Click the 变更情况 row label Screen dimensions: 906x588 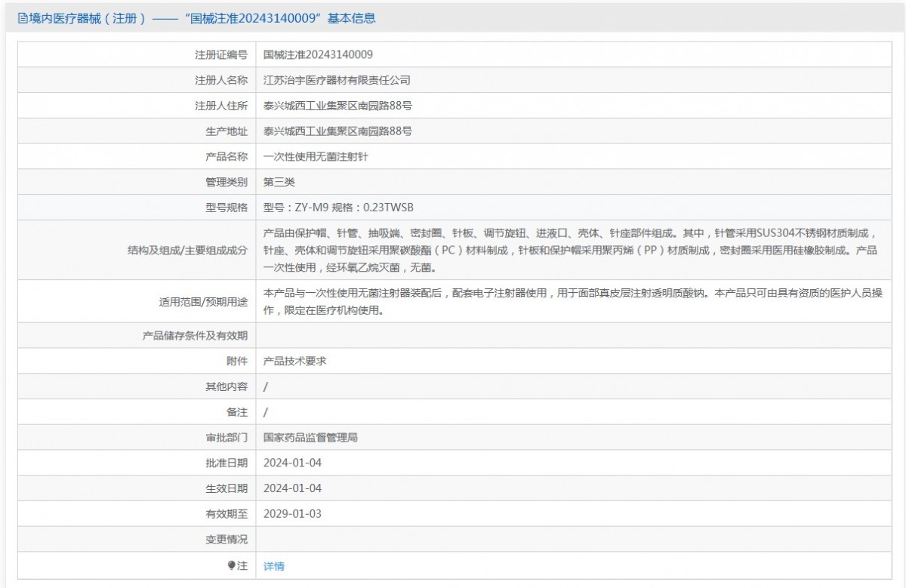tap(226, 540)
